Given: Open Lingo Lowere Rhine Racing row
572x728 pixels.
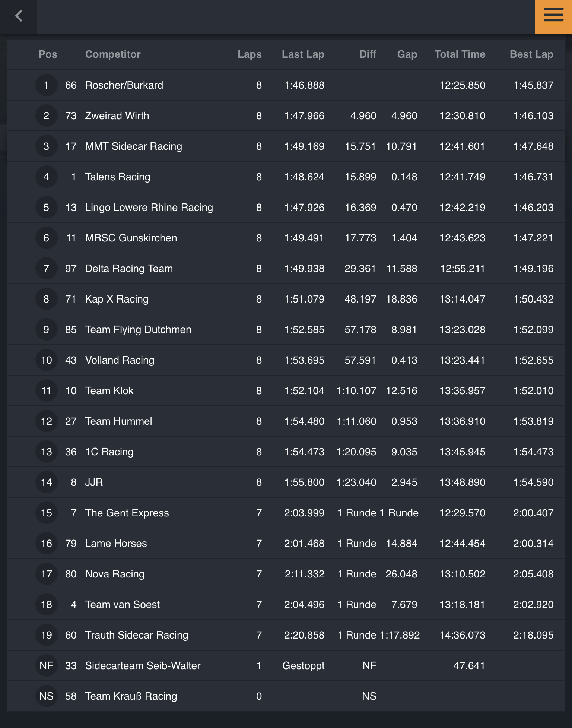Looking at the screenshot, I should [x=149, y=208].
